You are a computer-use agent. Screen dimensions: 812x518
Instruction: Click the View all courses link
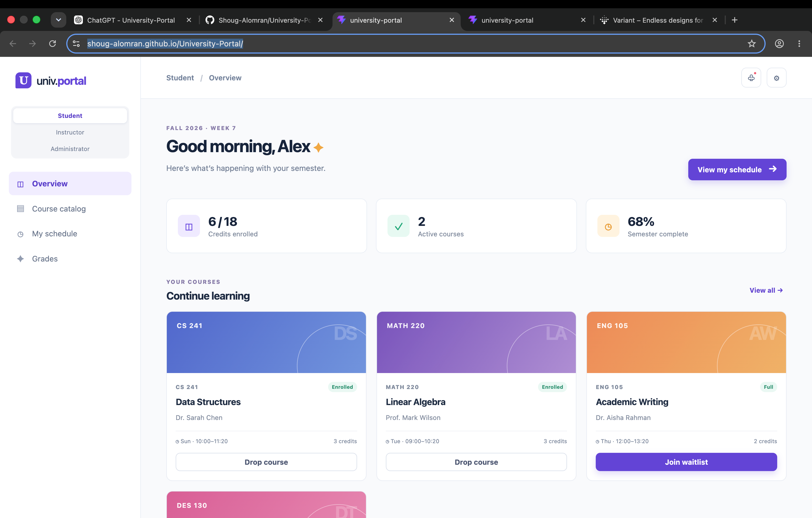(766, 290)
